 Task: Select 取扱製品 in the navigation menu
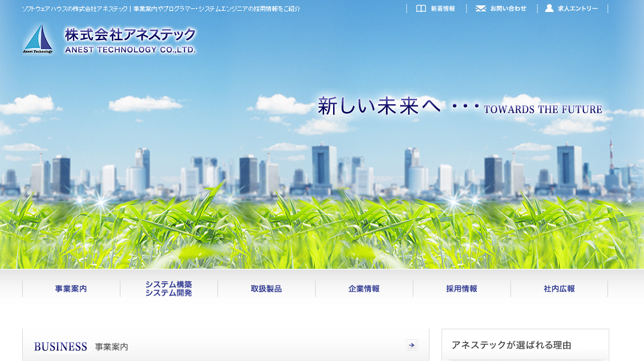265,288
